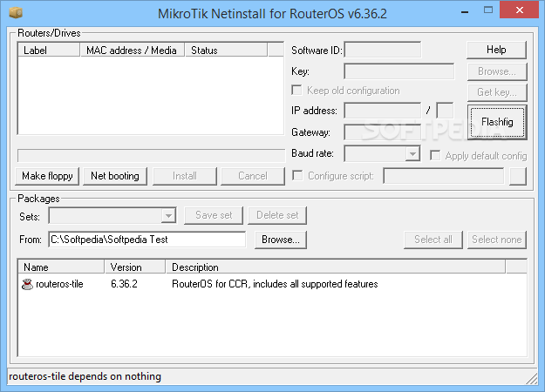545x392 pixels.
Task: Browse for packages folder next to From
Action: click(281, 240)
